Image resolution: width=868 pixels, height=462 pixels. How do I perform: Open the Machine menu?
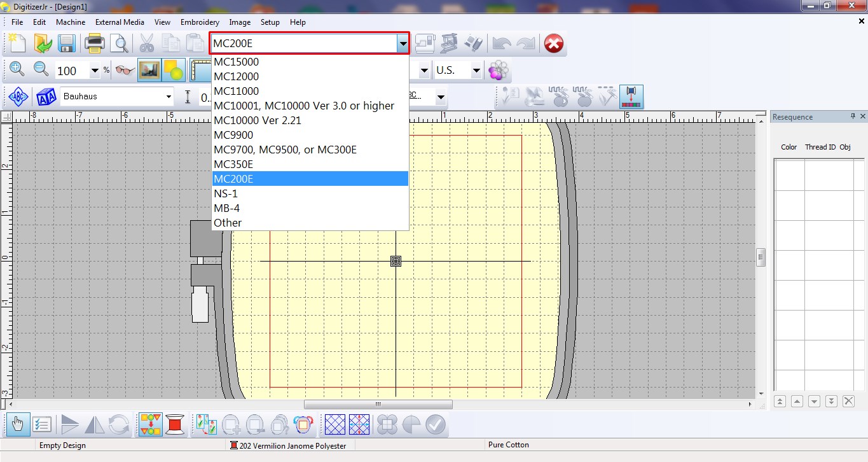(71, 22)
